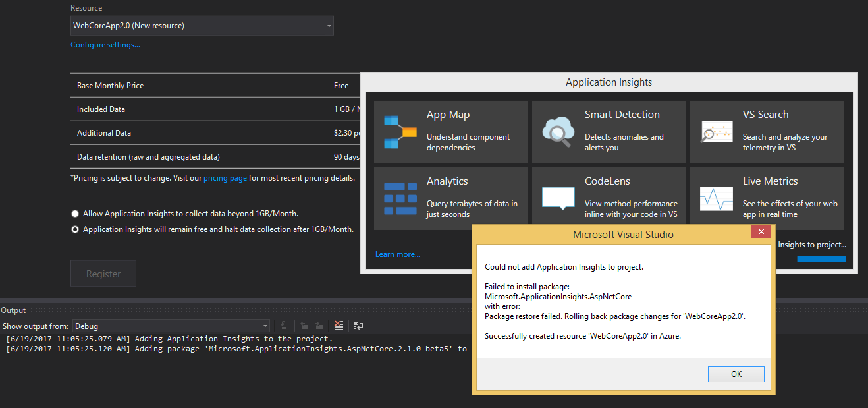Click 'Understand component dependencies' description
868x408 pixels.
(x=468, y=142)
